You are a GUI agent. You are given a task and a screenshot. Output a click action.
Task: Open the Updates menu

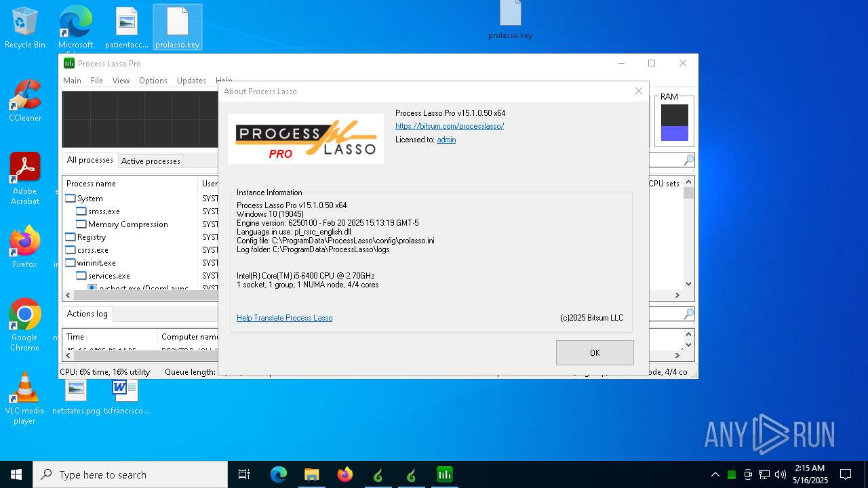coord(191,81)
